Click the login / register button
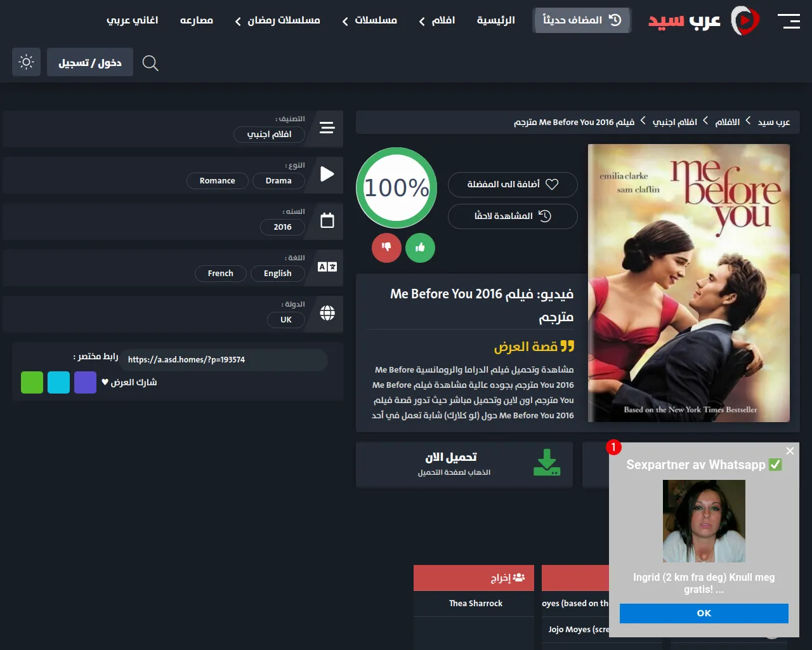Image resolution: width=812 pixels, height=650 pixels. 90,62
